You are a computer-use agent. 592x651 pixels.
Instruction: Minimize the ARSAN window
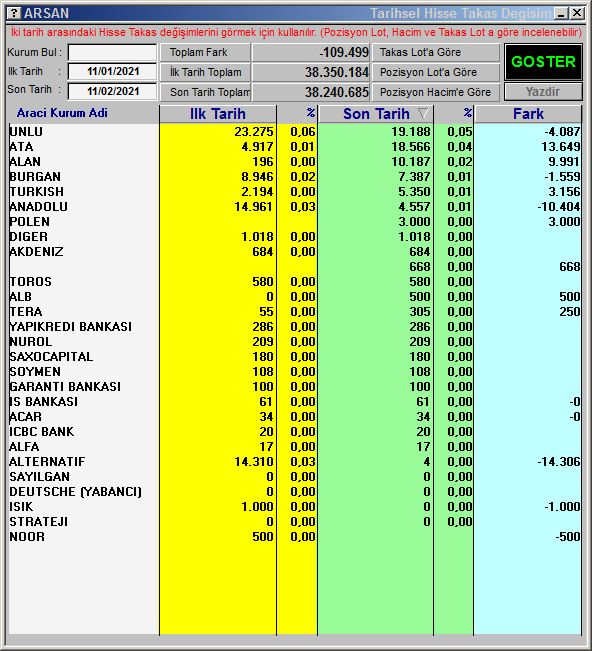pyautogui.click(x=562, y=13)
